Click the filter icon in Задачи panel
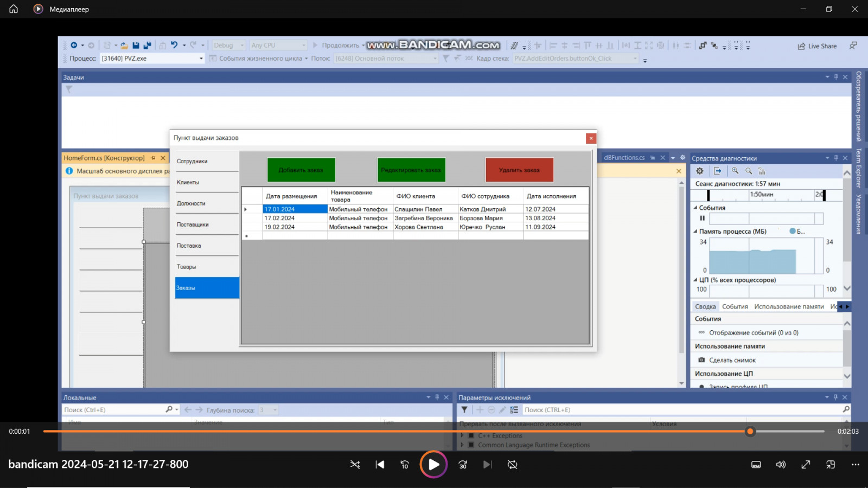Viewport: 868px width, 488px height. [69, 89]
